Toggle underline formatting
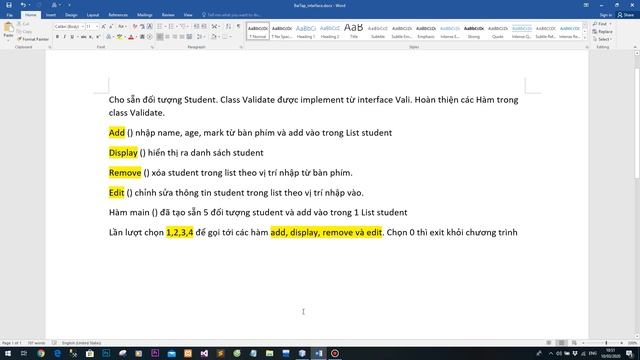 pyautogui.click(x=72, y=37)
